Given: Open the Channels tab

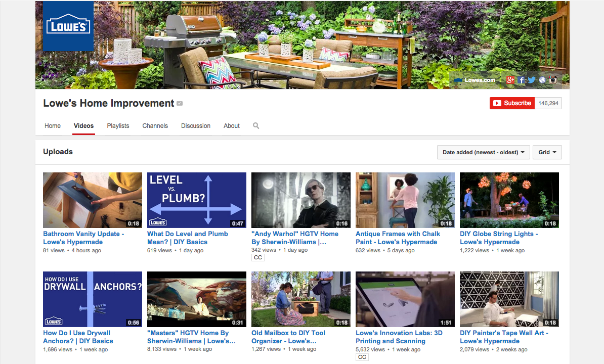Looking at the screenshot, I should click(x=155, y=126).
